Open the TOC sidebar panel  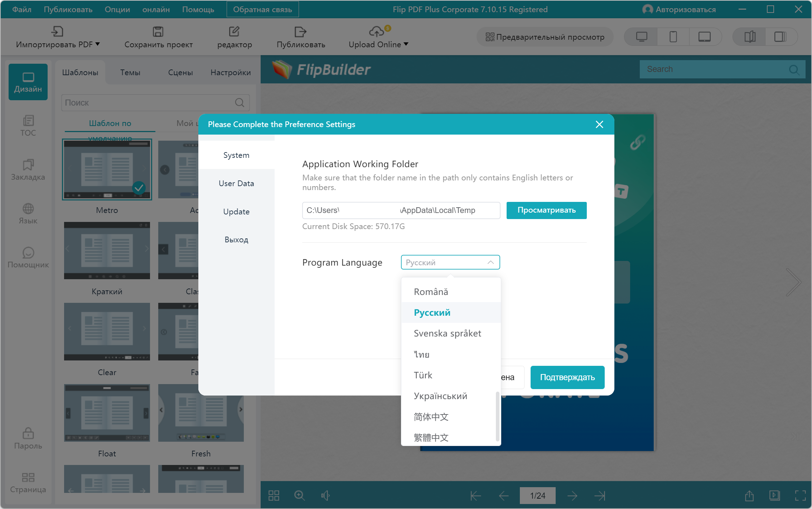click(x=28, y=126)
